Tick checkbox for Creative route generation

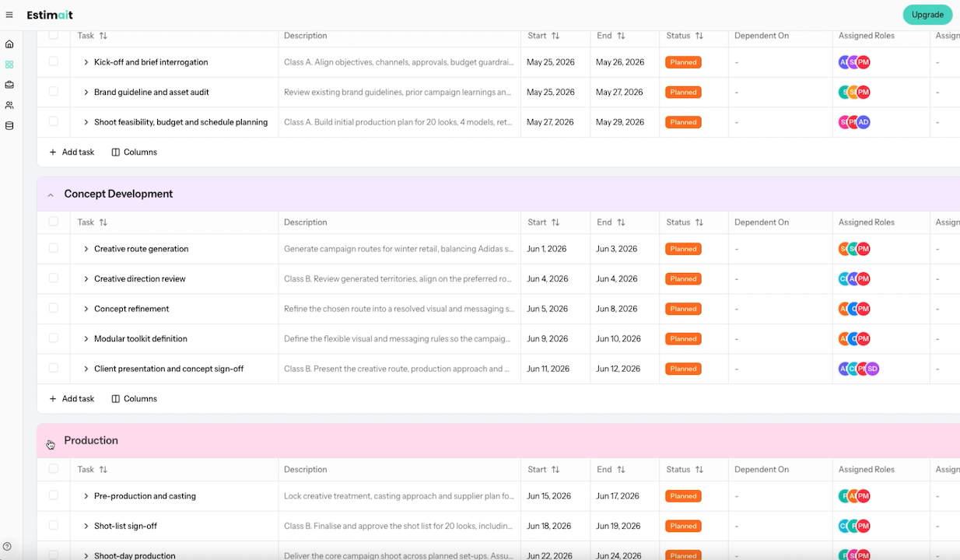(x=54, y=248)
